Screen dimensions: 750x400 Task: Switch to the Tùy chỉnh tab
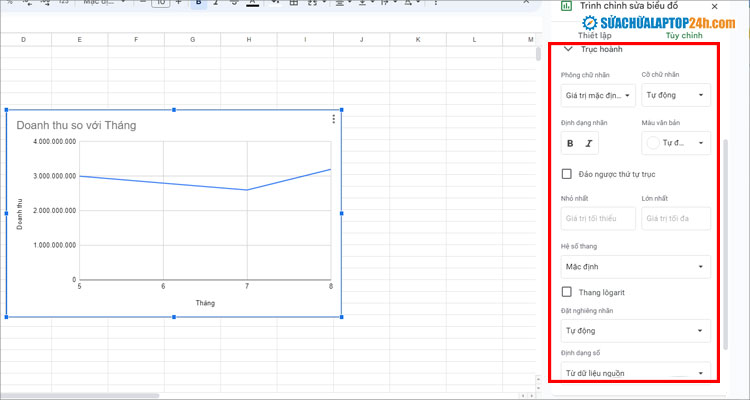click(683, 35)
